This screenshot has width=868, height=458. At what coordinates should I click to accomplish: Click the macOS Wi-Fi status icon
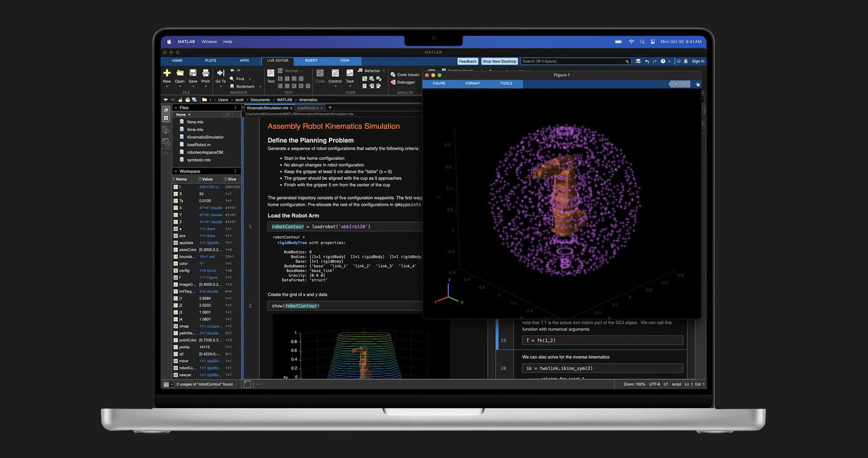point(631,42)
